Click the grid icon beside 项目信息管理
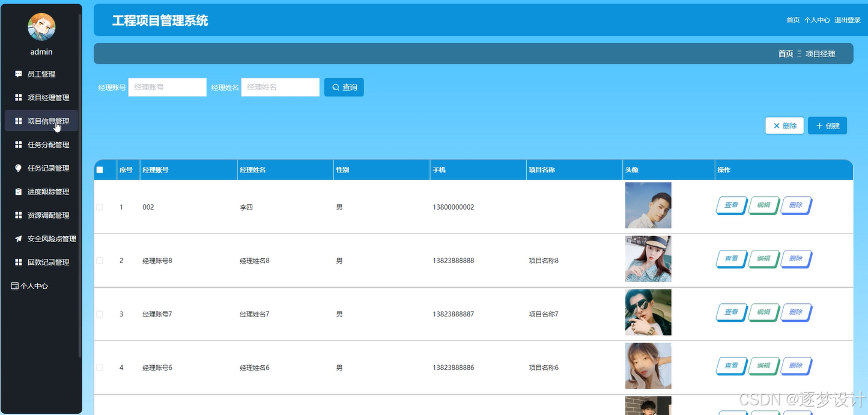This screenshot has height=415, width=868. (18, 121)
